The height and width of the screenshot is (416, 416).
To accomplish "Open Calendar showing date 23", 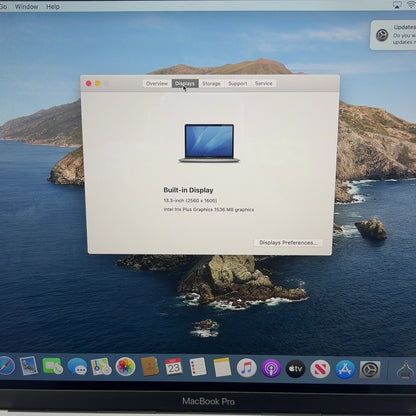I will [173, 367].
